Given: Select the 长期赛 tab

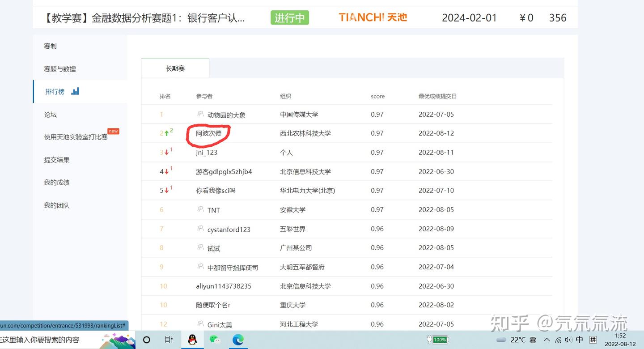Looking at the screenshot, I should click(x=175, y=68).
